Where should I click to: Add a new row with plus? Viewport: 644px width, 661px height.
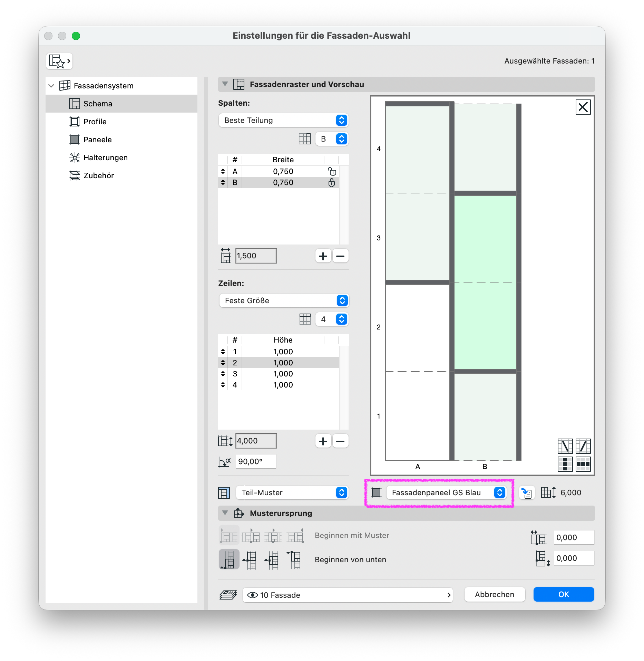(323, 441)
